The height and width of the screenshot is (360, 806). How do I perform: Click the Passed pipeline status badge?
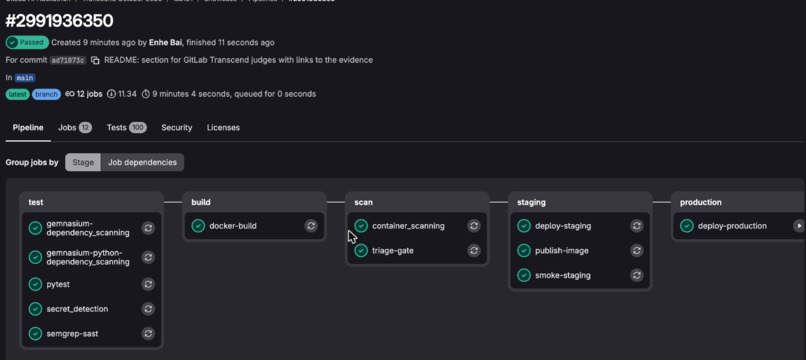(27, 43)
